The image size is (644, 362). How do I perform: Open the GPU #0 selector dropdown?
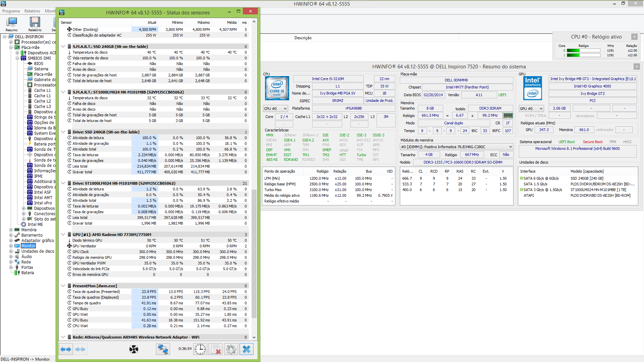[531, 108]
